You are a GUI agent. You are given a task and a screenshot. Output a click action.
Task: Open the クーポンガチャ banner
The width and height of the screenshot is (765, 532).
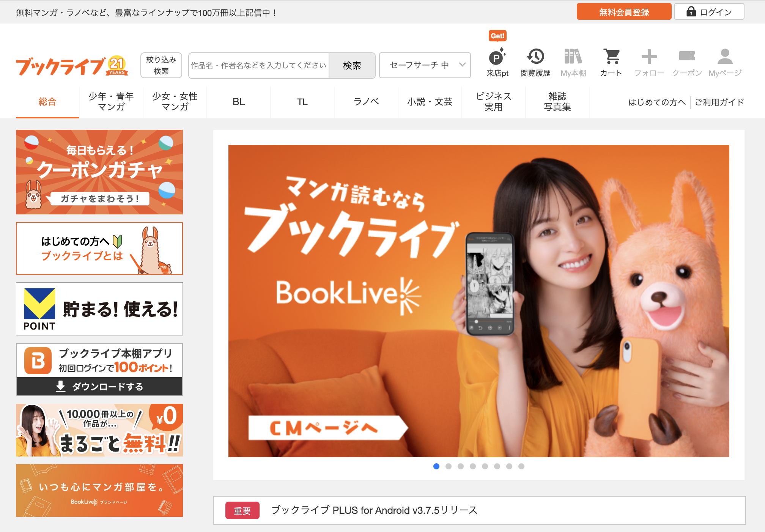coord(99,172)
